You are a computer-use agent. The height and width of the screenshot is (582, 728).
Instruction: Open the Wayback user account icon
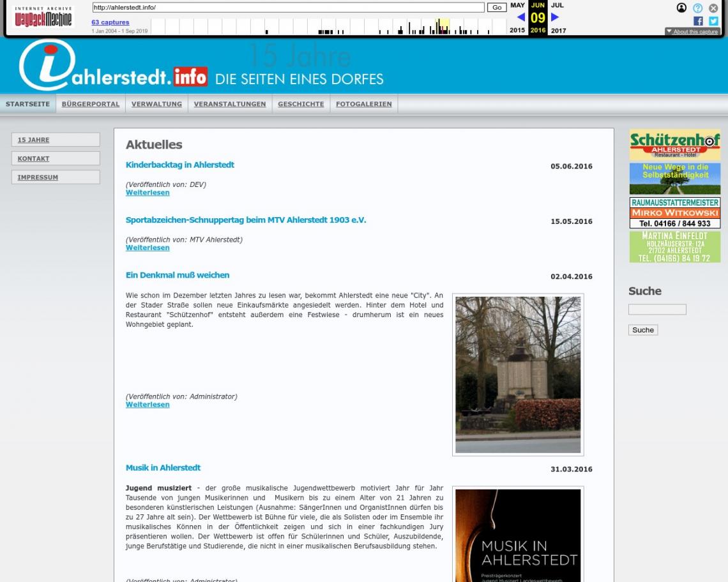click(x=681, y=8)
